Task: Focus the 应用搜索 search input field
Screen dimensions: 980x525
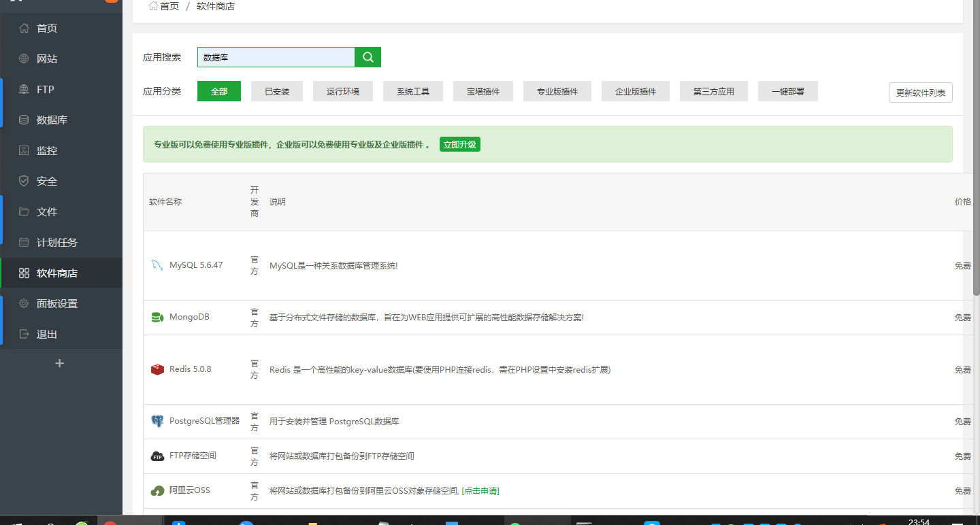Action: tap(276, 57)
